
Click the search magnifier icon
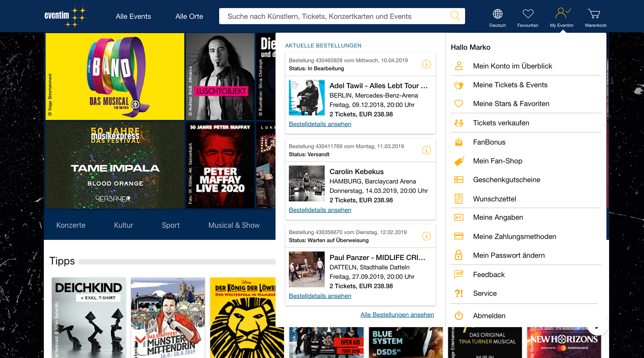click(x=455, y=16)
